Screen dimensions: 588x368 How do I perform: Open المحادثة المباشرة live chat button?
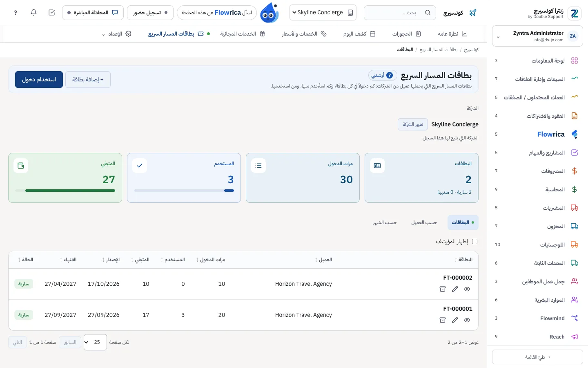pos(93,13)
